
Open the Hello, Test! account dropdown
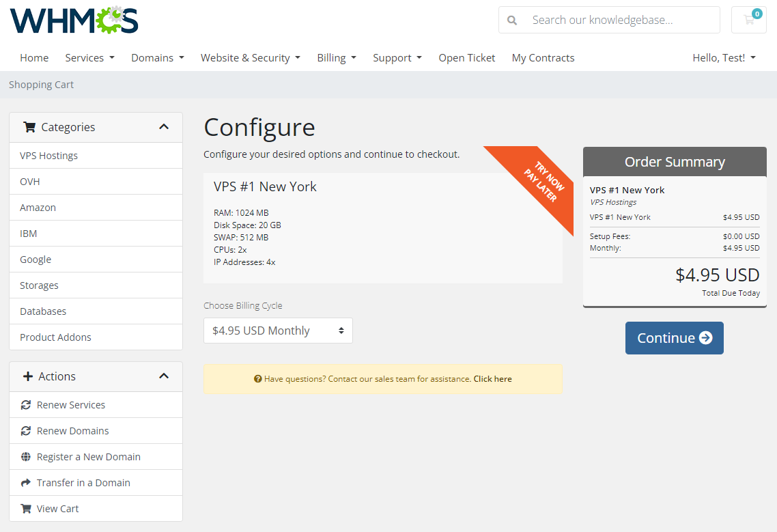click(x=724, y=57)
